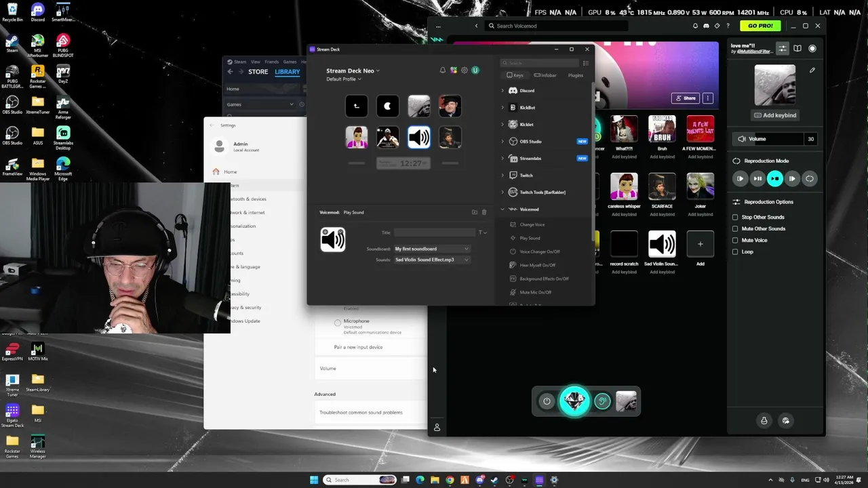The image size is (868, 488).
Task: Click Share button on Voicemod banner
Action: coord(685,98)
